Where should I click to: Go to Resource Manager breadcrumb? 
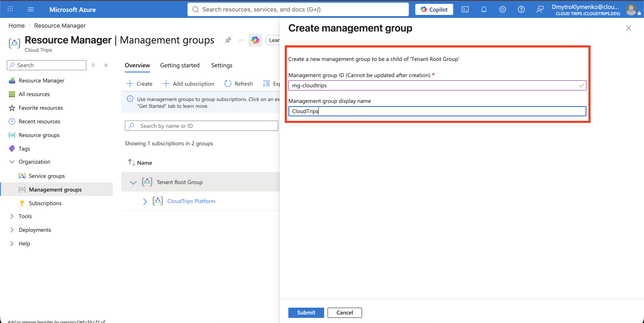[60, 26]
